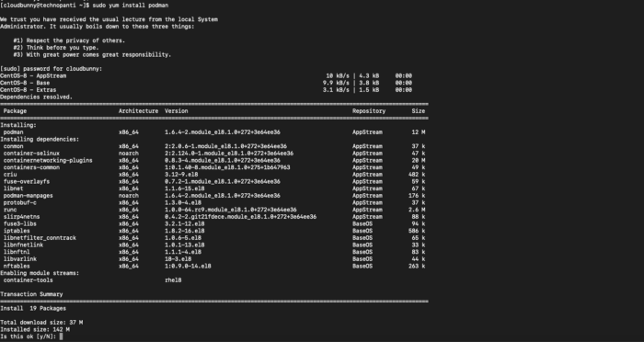This screenshot has height=342, width=644.
Task: Click the '2.6 M' size for runc
Action: (x=417, y=210)
